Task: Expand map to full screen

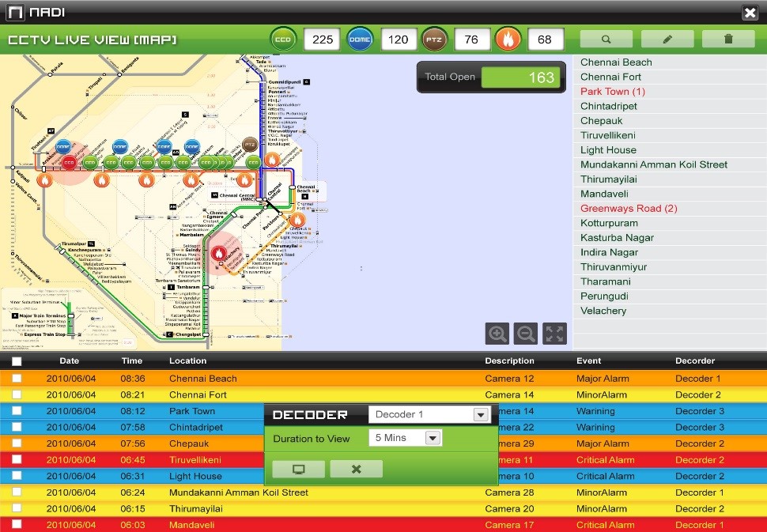Action: click(x=555, y=334)
